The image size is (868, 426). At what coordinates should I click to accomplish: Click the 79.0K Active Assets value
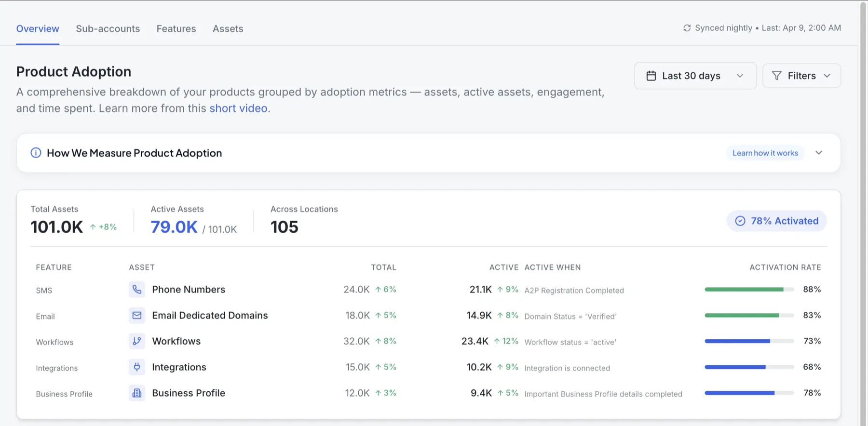click(x=174, y=227)
